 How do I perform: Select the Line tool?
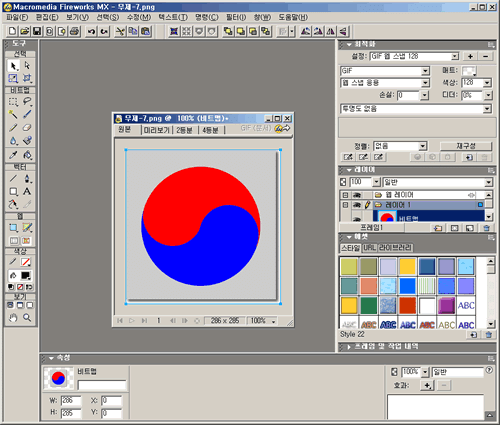(13, 179)
